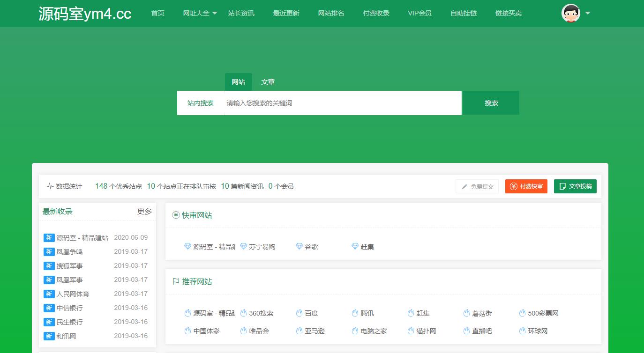Focus the keyword search input field

(343, 103)
